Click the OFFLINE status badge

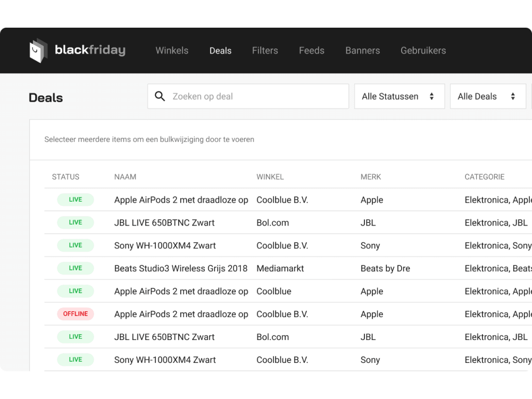(76, 314)
